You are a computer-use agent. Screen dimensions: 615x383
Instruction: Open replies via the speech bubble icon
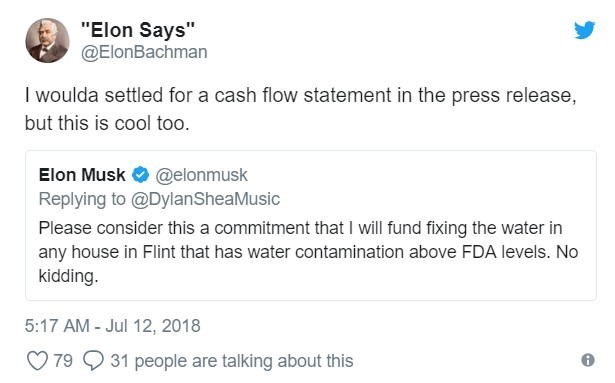tap(93, 361)
